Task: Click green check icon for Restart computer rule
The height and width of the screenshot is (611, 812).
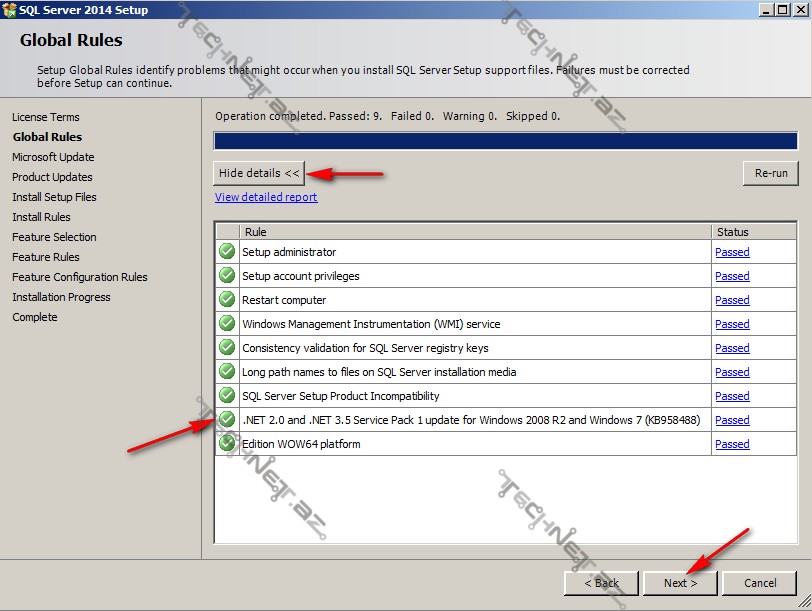Action: click(x=227, y=300)
